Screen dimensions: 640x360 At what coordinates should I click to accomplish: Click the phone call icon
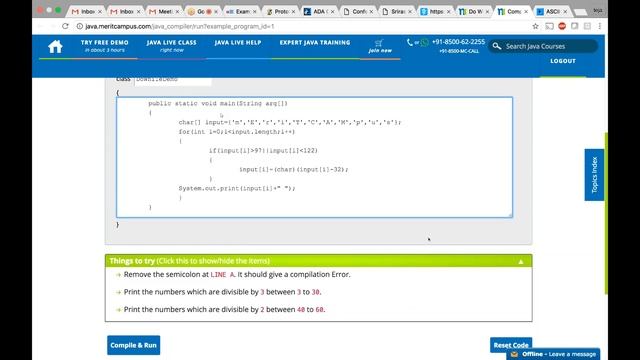coord(409,42)
